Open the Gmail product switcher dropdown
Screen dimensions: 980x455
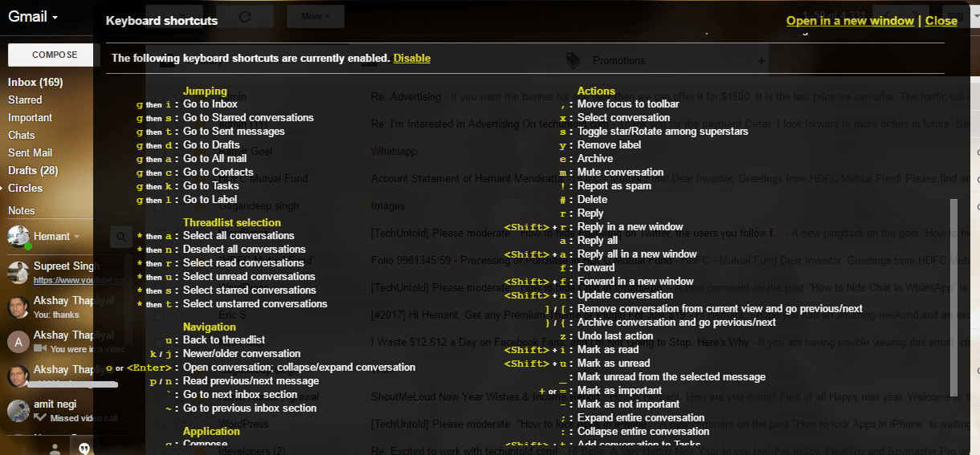pyautogui.click(x=33, y=16)
